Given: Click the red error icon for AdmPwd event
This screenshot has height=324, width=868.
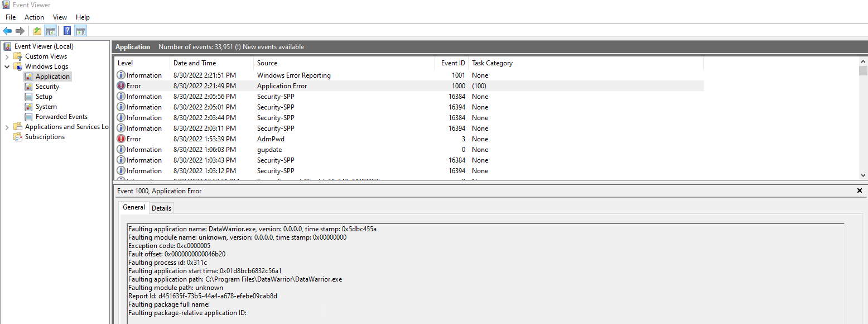Looking at the screenshot, I should [x=121, y=139].
